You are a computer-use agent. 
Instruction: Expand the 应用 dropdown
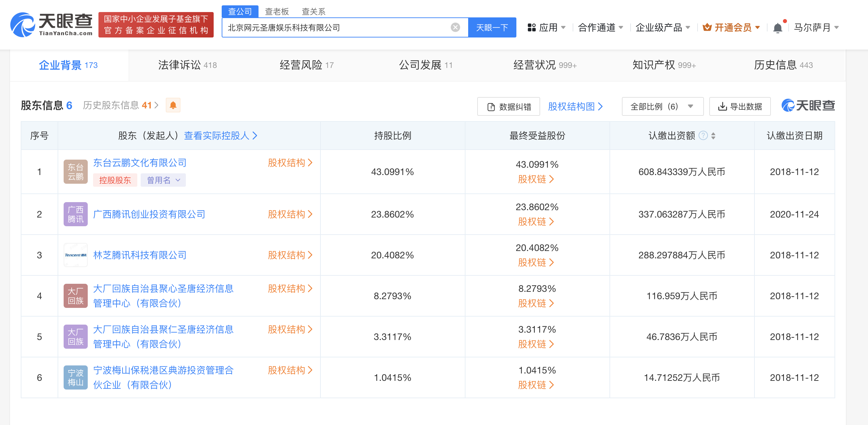click(563, 27)
